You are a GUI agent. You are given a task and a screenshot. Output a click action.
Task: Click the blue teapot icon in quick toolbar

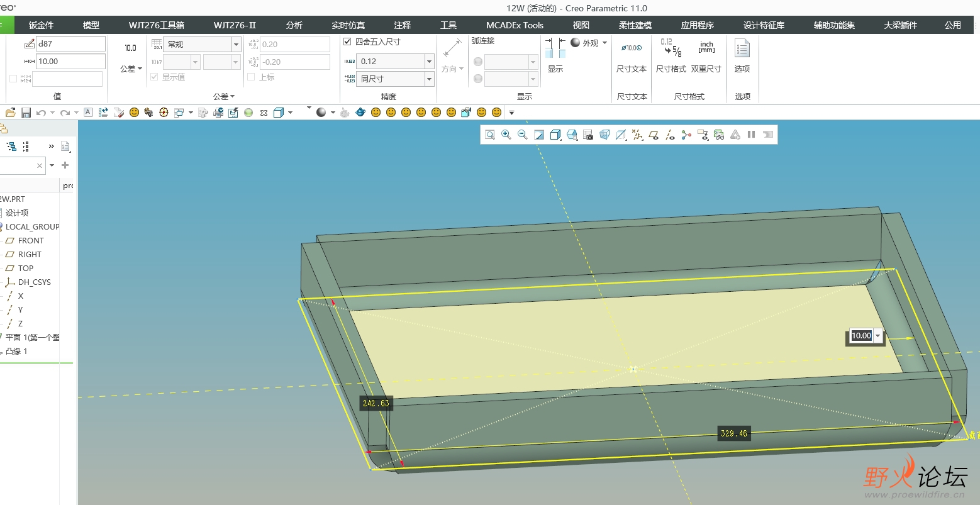[360, 113]
